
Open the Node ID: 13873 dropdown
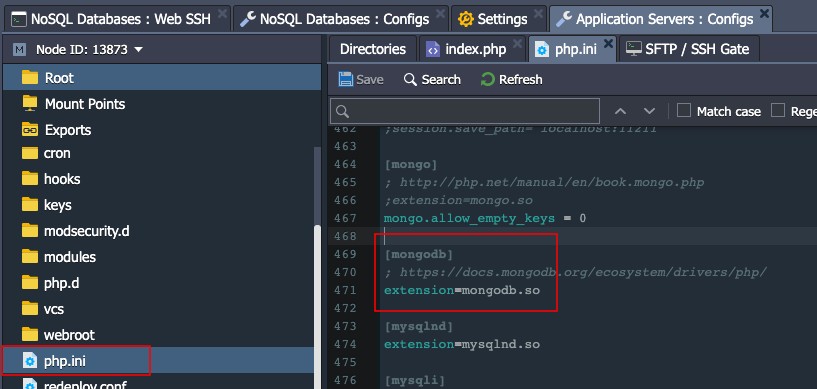coord(90,49)
